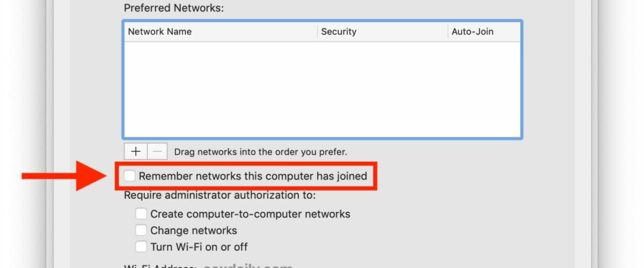644x268 pixels.
Task: Add a network with the plus button
Action: (135, 152)
